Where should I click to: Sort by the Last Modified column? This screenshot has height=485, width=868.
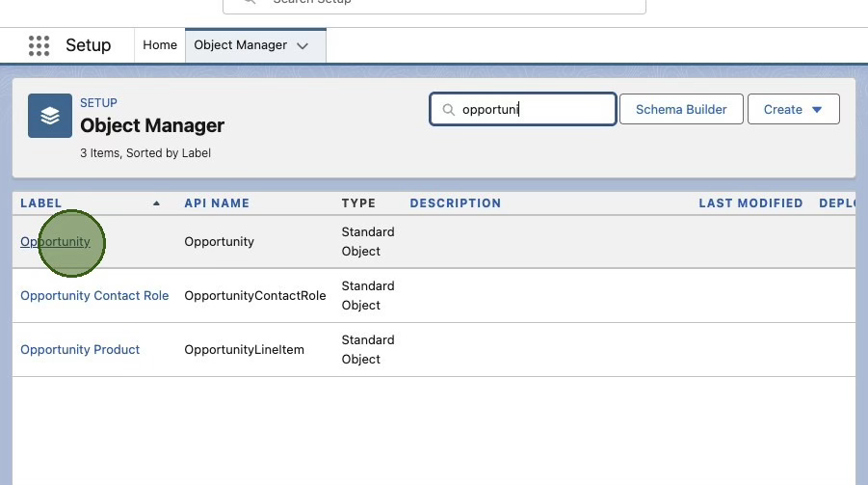coord(750,203)
